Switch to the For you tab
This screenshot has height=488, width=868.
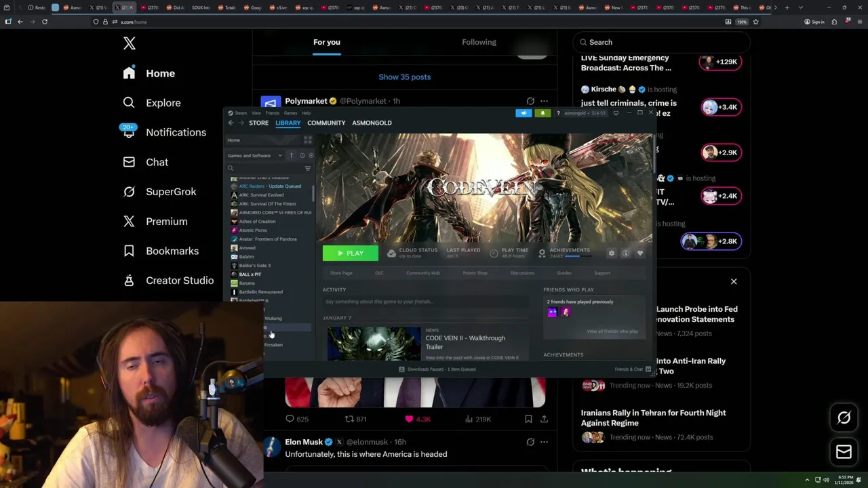(x=327, y=42)
